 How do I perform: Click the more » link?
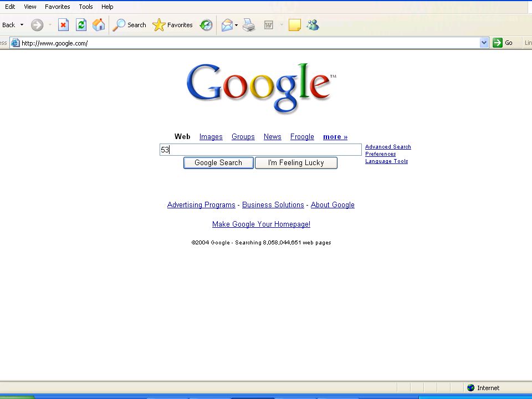[x=335, y=136]
